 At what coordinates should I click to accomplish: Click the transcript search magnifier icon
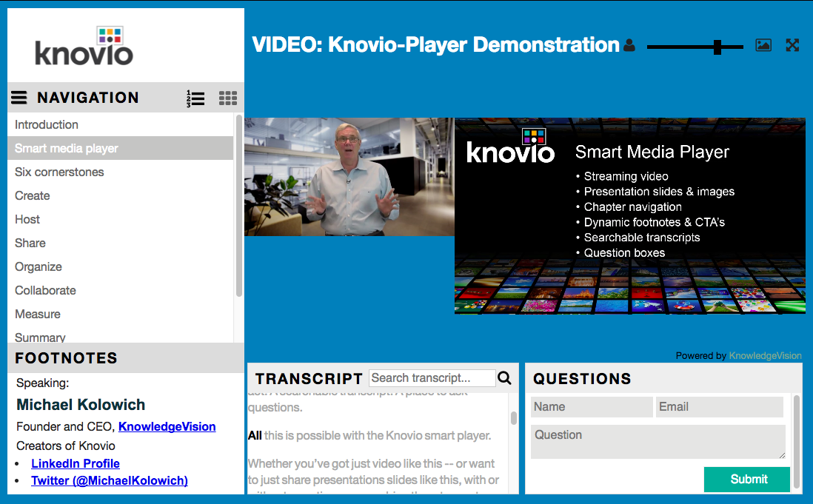click(x=505, y=378)
